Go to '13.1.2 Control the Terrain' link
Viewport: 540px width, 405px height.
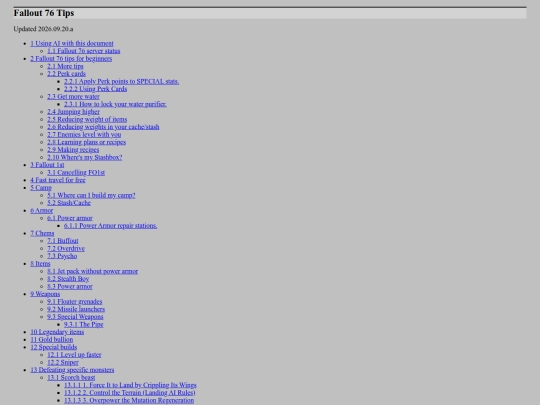(x=130, y=392)
